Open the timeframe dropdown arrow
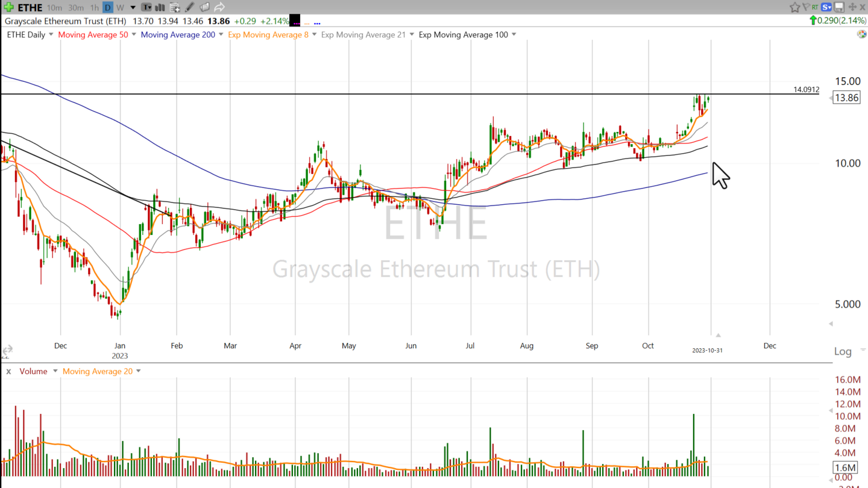 click(x=133, y=8)
